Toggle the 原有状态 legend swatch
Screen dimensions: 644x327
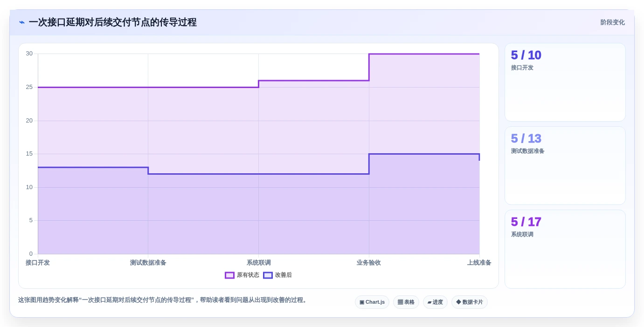(x=229, y=275)
